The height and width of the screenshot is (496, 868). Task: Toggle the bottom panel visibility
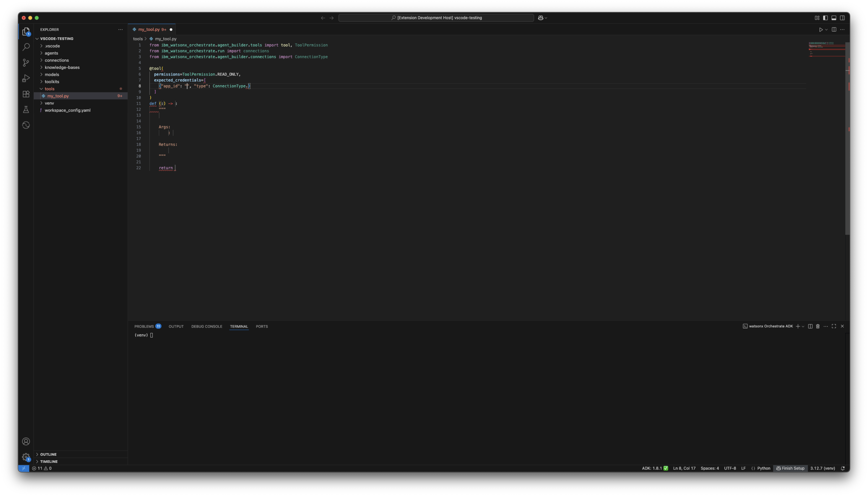tap(834, 18)
